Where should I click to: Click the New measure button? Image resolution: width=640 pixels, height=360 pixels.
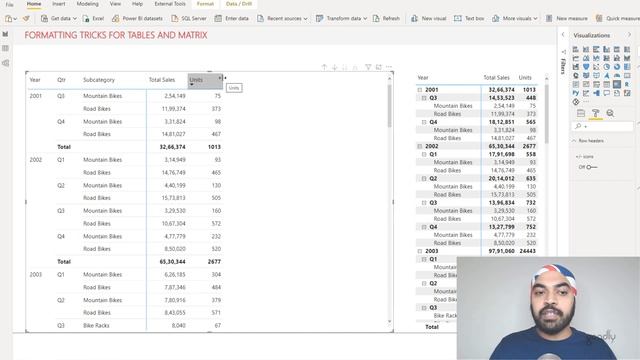[567, 18]
